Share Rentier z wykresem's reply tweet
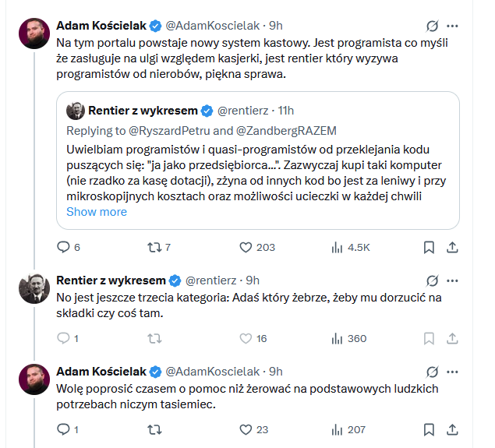Image resolution: width=495 pixels, height=448 pixels. 452,338
